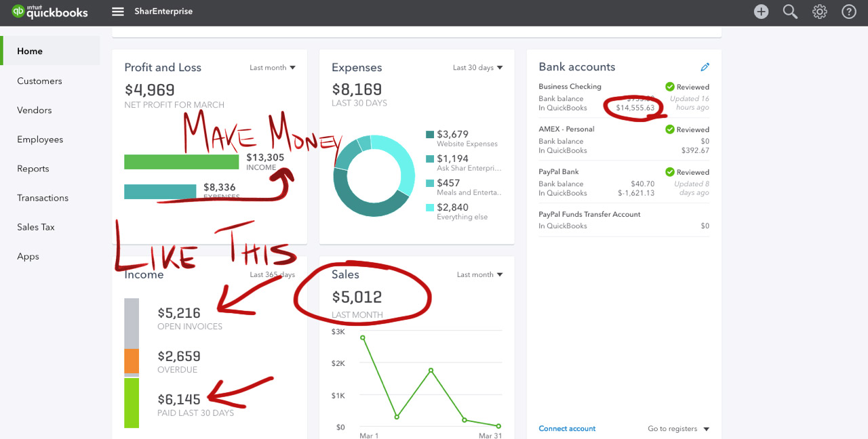Select Reports from the sidebar

click(33, 169)
